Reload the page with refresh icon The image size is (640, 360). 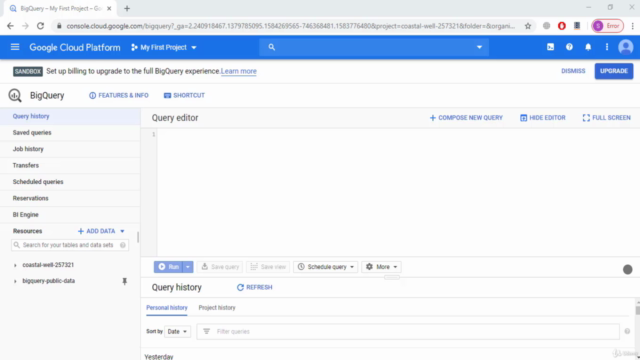pos(40,26)
